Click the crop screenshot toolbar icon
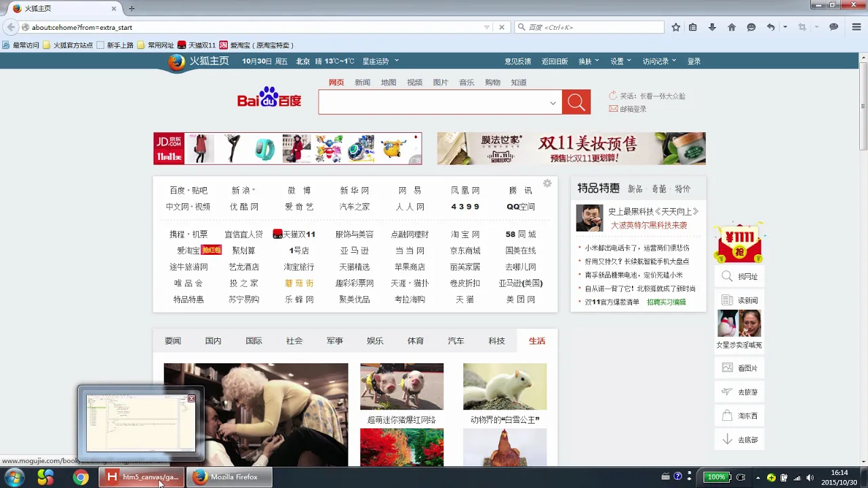Image resolution: width=868 pixels, height=488 pixels. 802,27
